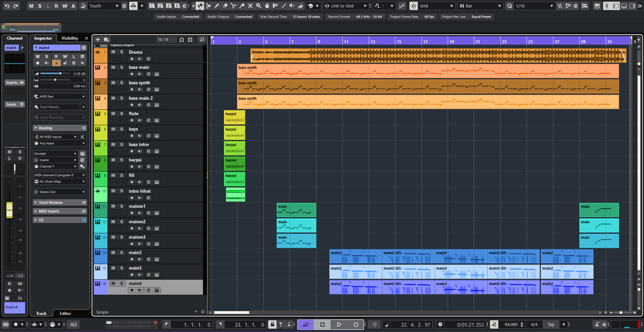The image size is (644, 332).
Task: Open the Bar grid type dropdown
Action: click(481, 6)
